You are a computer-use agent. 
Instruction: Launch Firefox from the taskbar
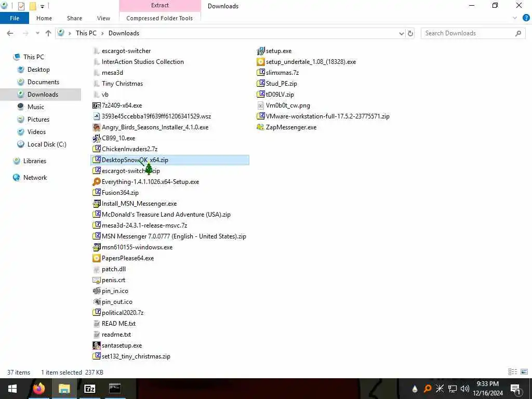click(x=38, y=389)
